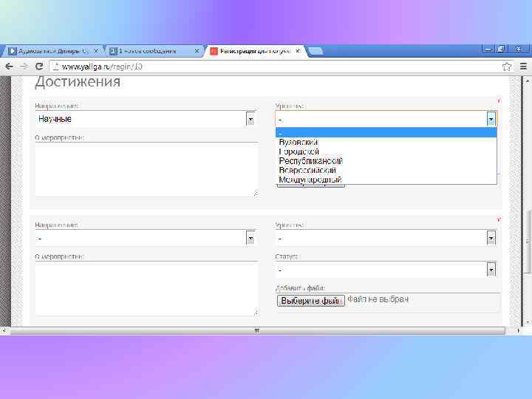The width and height of the screenshot is (532, 399).
Task: Collapse the open level dropdown arrow
Action: 491,119
